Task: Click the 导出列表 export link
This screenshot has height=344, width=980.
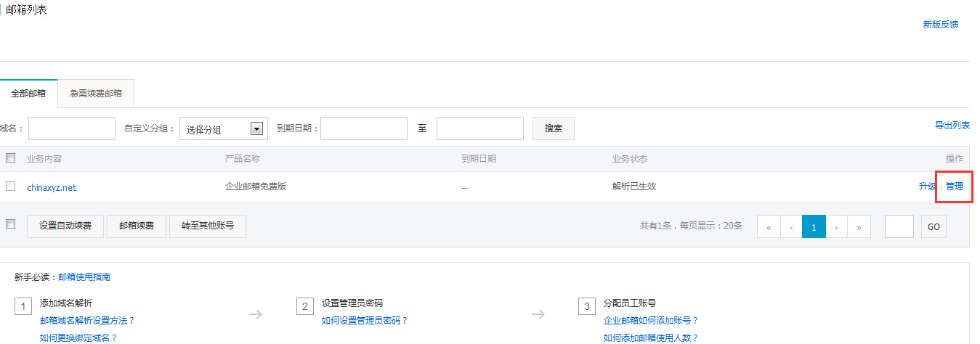Action: 952,126
